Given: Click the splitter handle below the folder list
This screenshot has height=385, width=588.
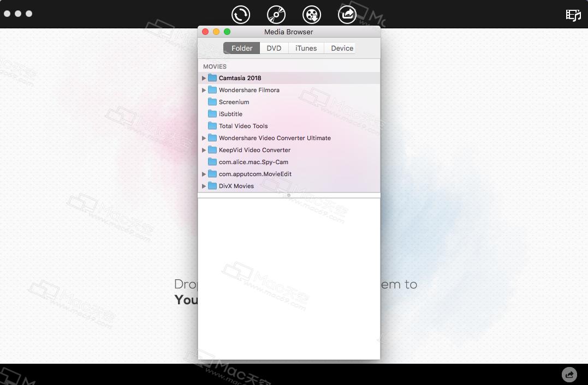Looking at the screenshot, I should tap(289, 194).
